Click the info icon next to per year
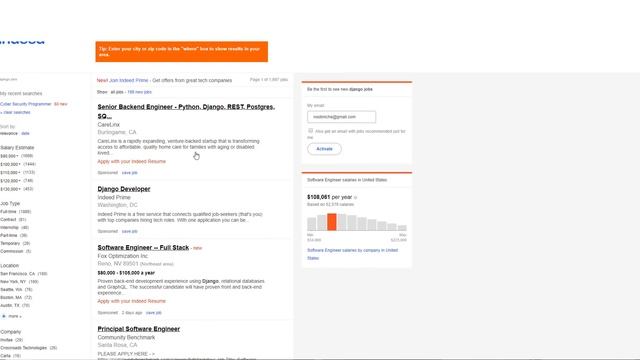 click(356, 198)
